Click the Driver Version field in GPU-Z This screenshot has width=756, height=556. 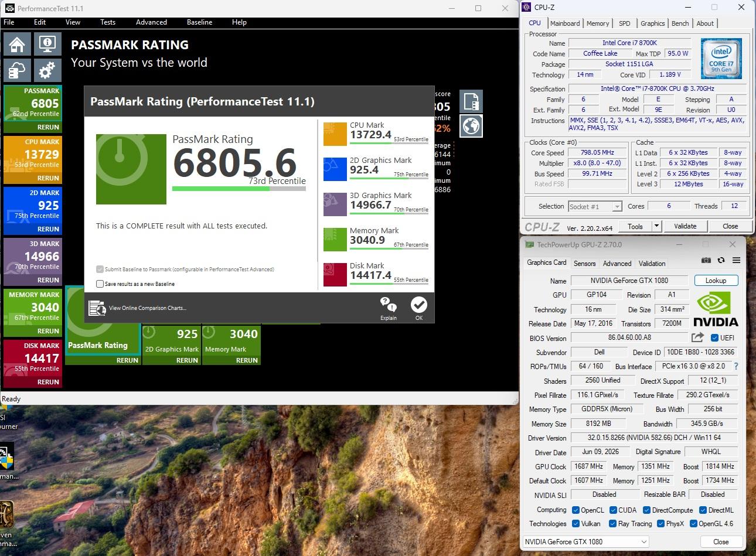pyautogui.click(x=654, y=438)
